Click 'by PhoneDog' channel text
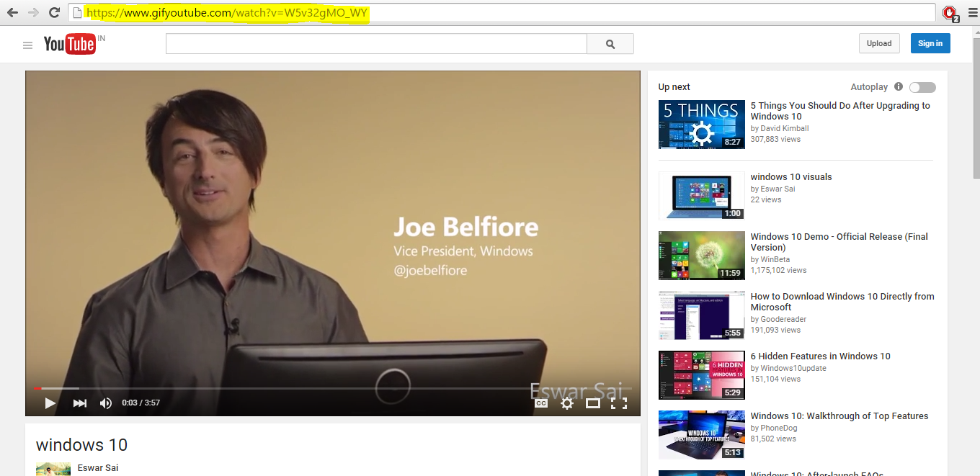Viewport: 980px width, 476px height. 775,428
